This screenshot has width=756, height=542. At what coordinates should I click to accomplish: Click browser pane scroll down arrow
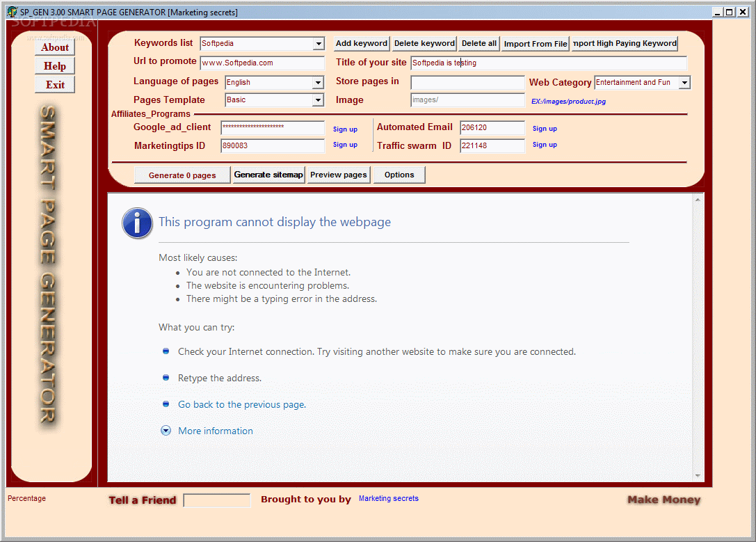(x=698, y=475)
